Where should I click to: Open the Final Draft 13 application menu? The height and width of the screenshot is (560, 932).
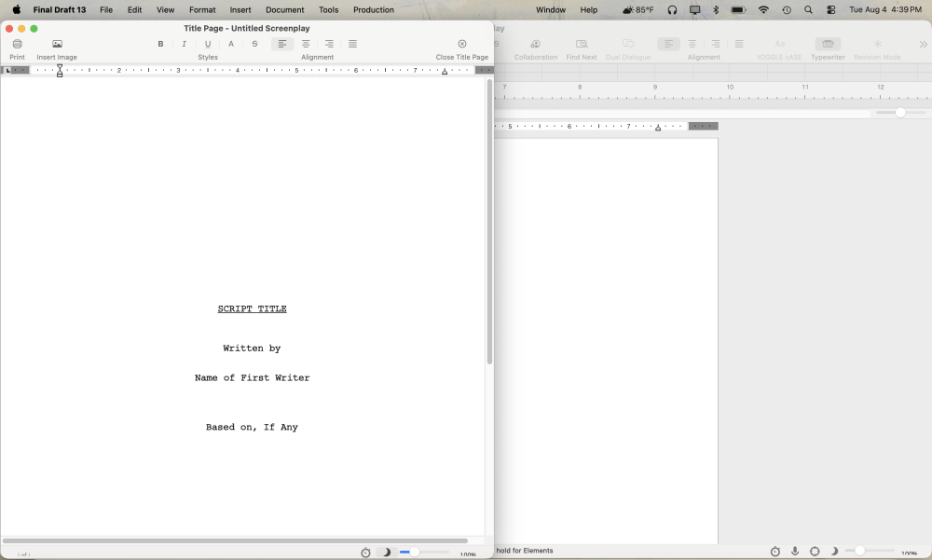(x=60, y=9)
